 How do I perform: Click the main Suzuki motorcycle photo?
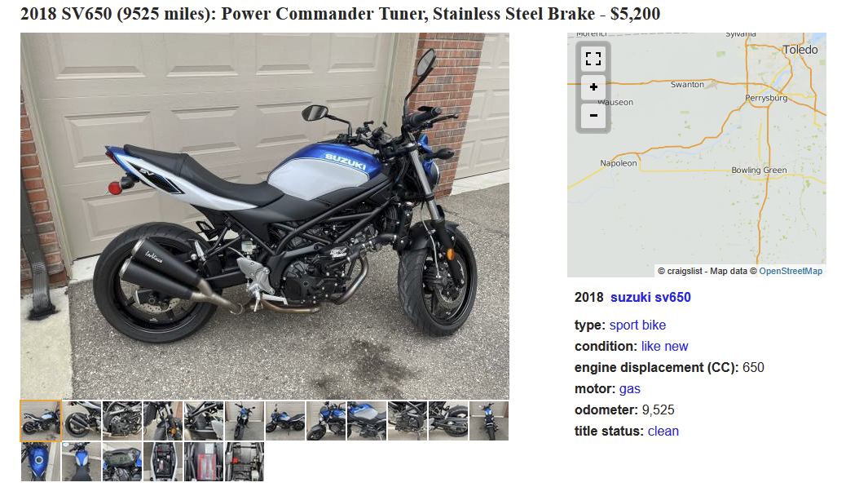pyautogui.click(x=265, y=216)
